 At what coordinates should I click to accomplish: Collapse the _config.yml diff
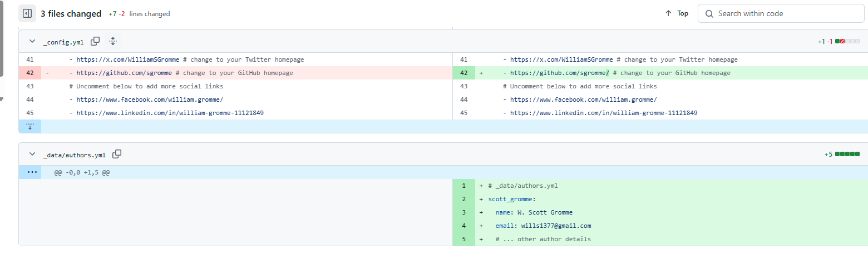(32, 42)
